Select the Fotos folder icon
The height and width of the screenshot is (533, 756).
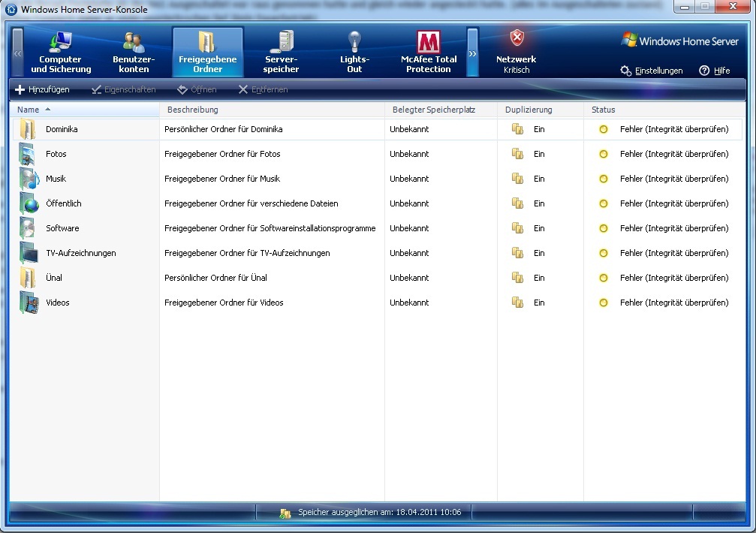click(x=28, y=154)
